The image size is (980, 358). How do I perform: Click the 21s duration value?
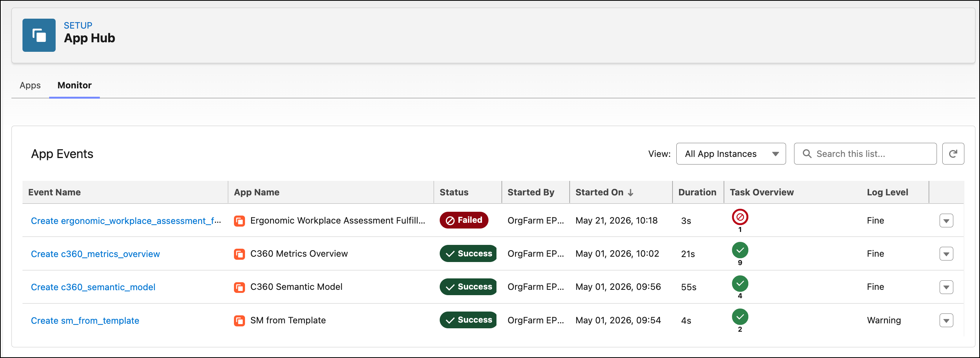coord(688,254)
